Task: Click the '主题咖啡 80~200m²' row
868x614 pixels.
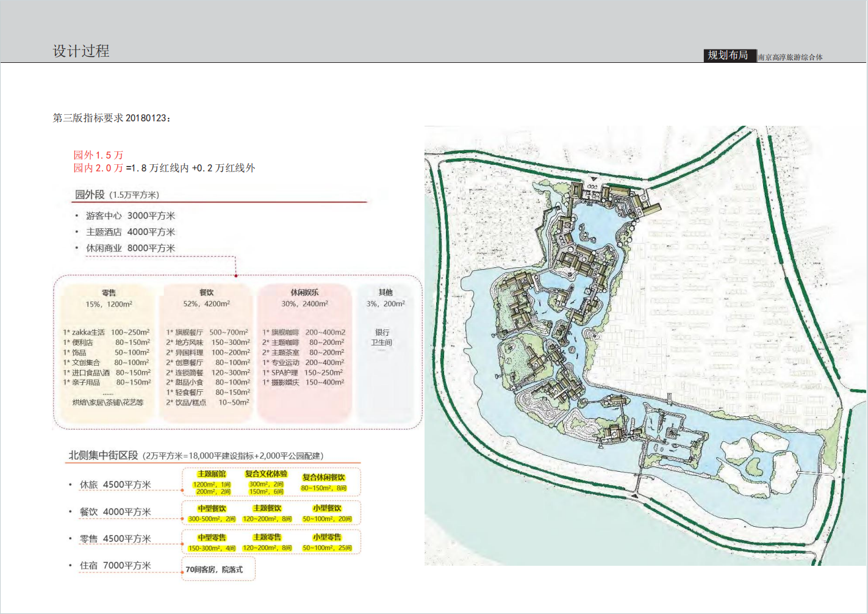Action: (x=303, y=342)
